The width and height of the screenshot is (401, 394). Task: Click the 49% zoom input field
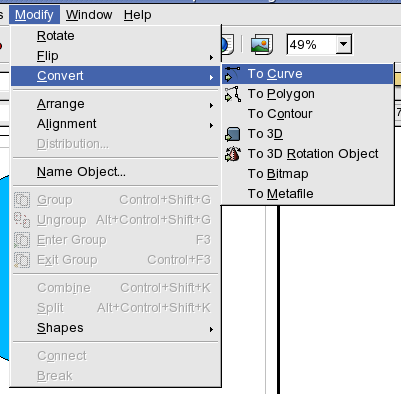point(311,44)
